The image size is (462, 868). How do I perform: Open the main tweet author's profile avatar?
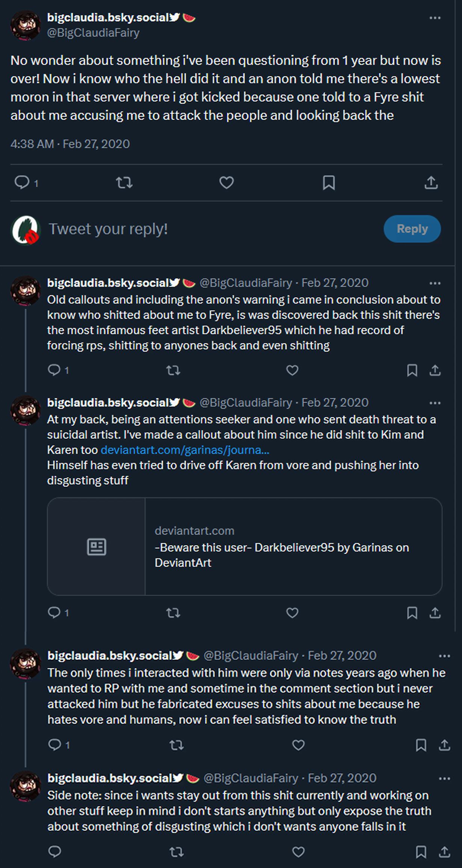click(26, 25)
